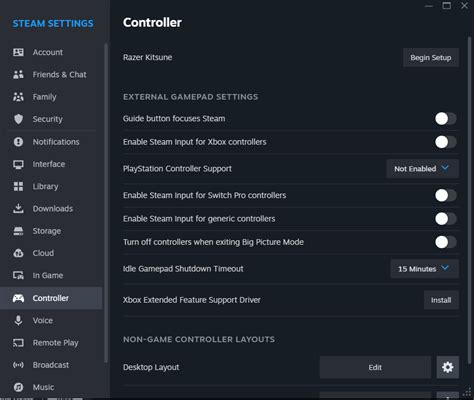Image resolution: width=474 pixels, height=400 pixels.
Task: Toggle Guide button focuses Steam
Action: (446, 119)
